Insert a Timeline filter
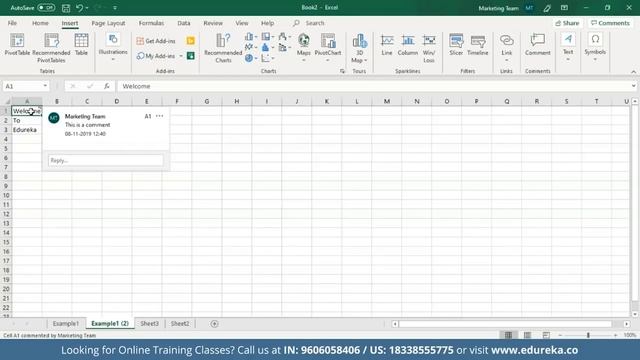Image resolution: width=640 pixels, height=360 pixels. [x=478, y=45]
